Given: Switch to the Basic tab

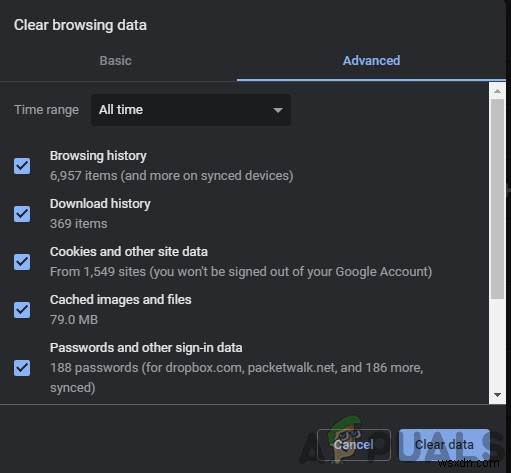Looking at the screenshot, I should (115, 61).
